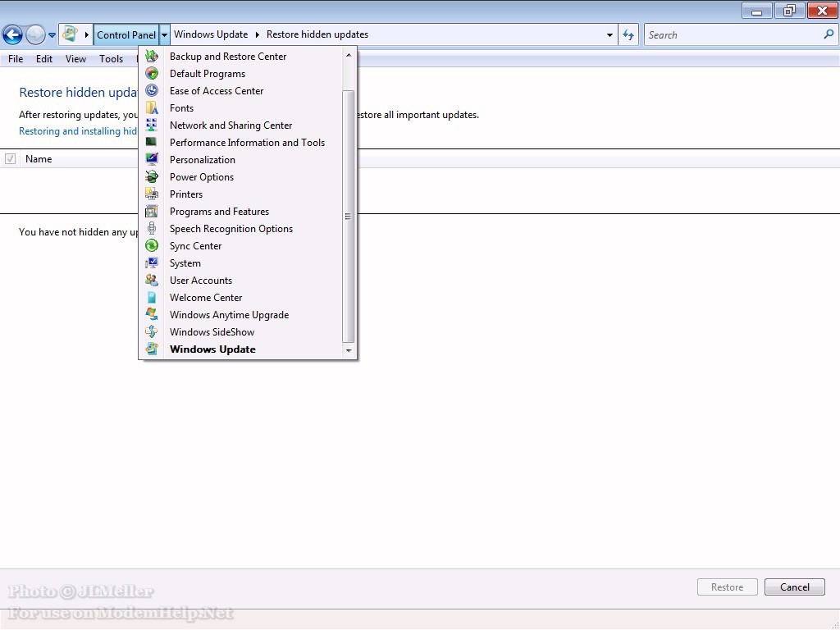Expand the arrow after Windows Update breadcrumb
Screen dimensions: 840x630
(x=257, y=34)
